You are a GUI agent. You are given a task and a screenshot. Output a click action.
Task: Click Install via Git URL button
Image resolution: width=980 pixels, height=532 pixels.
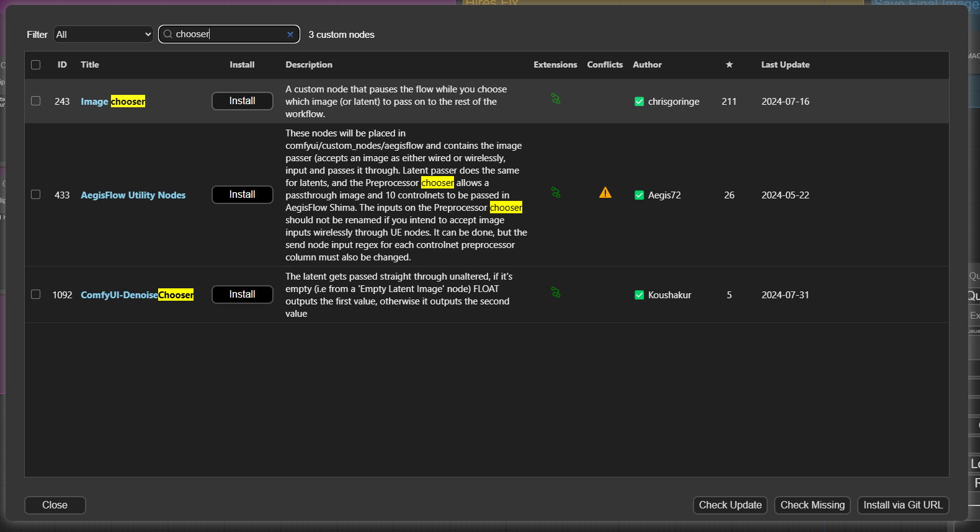(903, 505)
